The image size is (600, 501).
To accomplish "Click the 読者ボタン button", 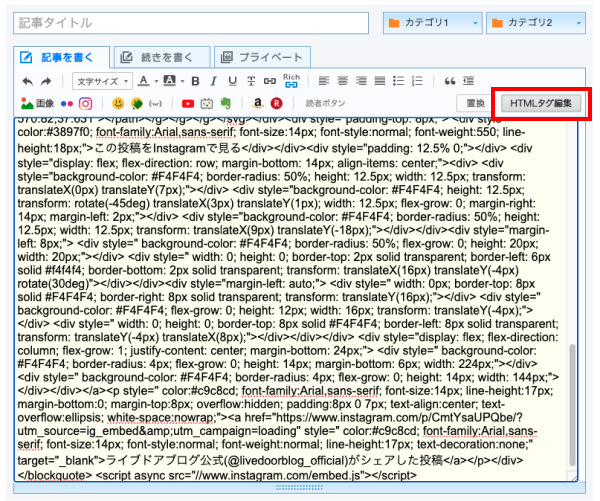I will [x=325, y=103].
